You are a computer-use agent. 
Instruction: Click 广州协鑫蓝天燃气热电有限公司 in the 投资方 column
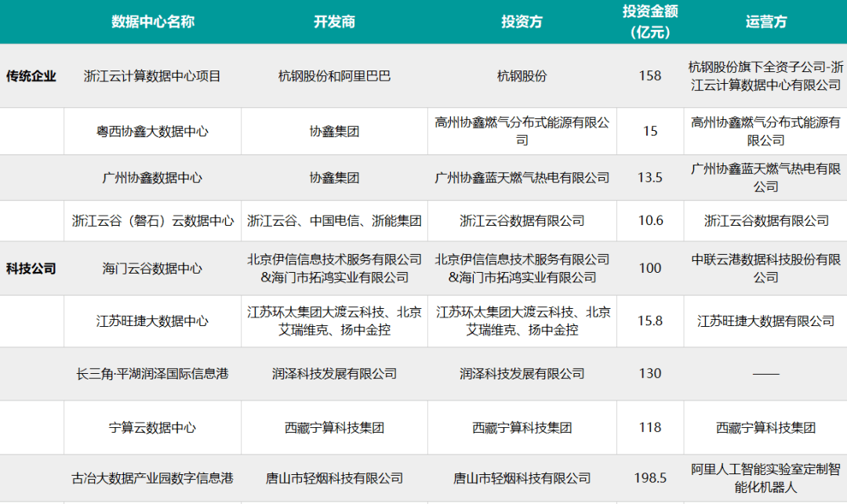point(522,177)
